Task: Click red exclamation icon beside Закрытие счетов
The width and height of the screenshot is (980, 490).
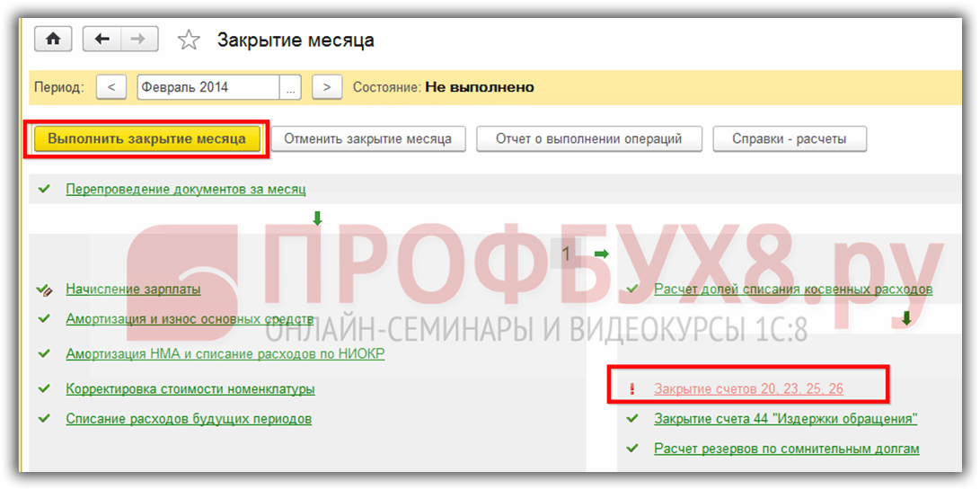Action: [x=631, y=389]
